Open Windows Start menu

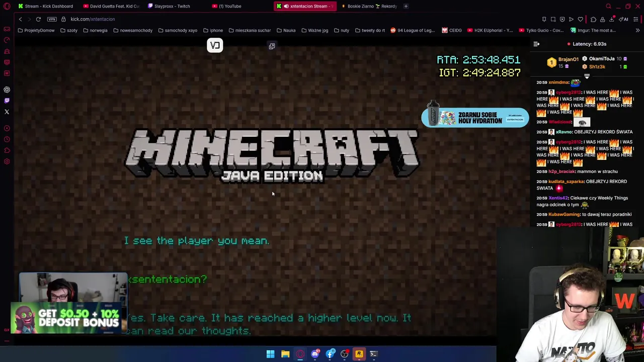[270, 354]
